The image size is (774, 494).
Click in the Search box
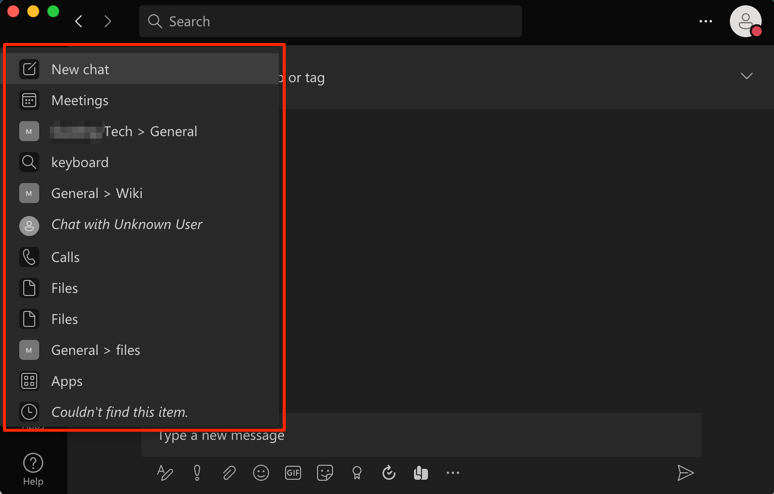click(330, 21)
